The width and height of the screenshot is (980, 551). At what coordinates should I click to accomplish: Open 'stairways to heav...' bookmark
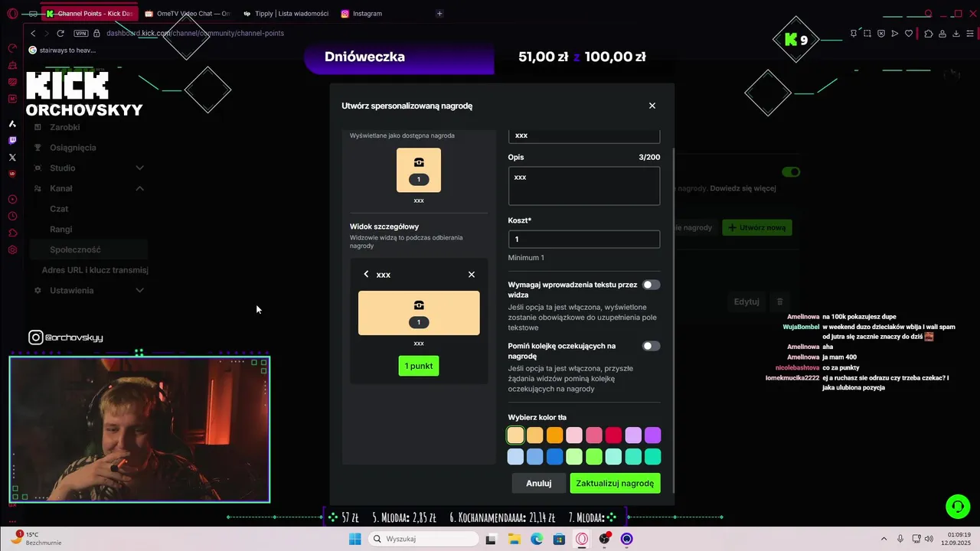(61, 50)
